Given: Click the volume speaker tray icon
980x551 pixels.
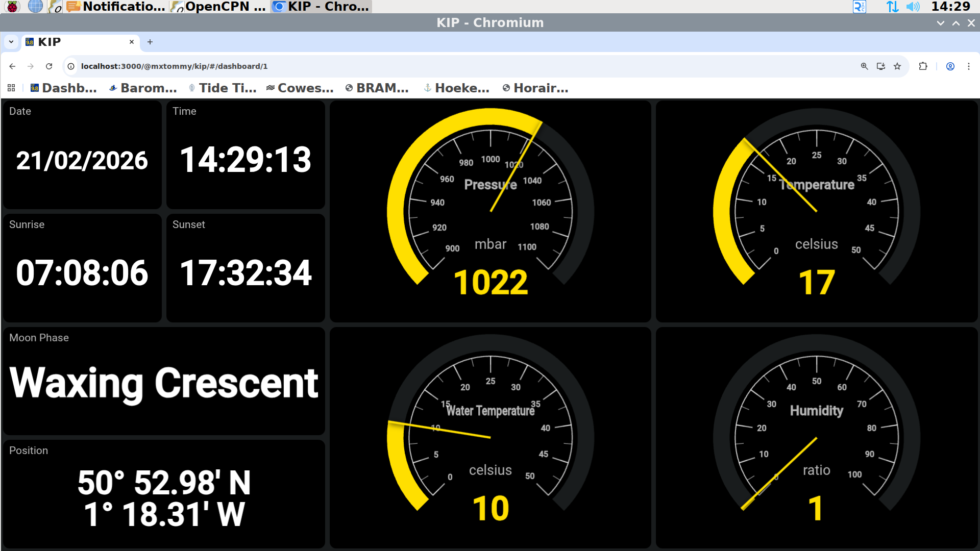Looking at the screenshot, I should point(913,7).
